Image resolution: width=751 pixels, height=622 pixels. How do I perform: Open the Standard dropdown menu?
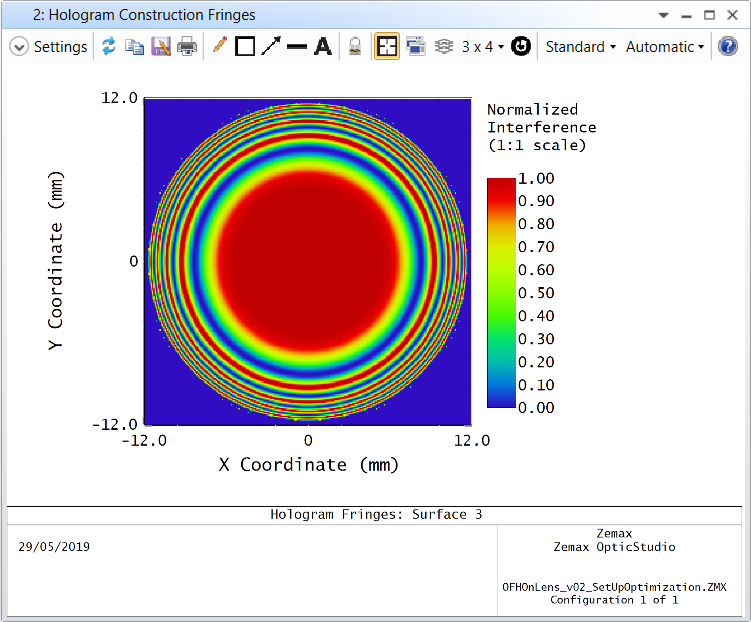[x=580, y=47]
